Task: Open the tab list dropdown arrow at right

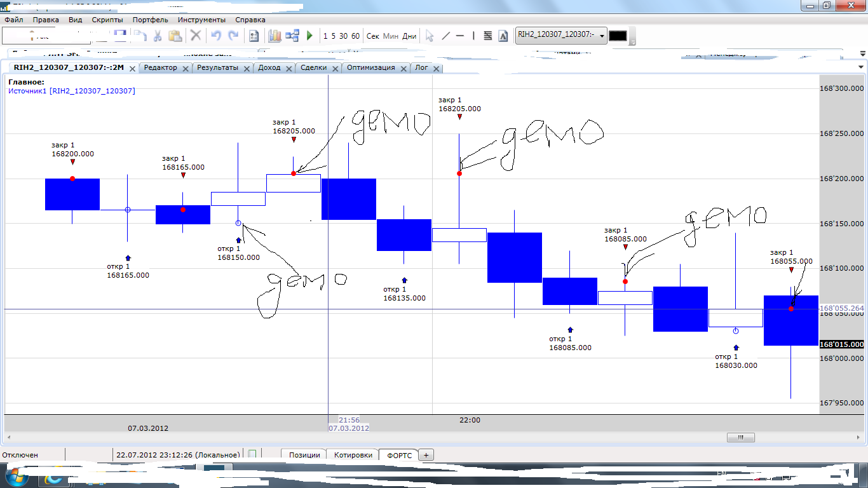Action: tap(861, 67)
